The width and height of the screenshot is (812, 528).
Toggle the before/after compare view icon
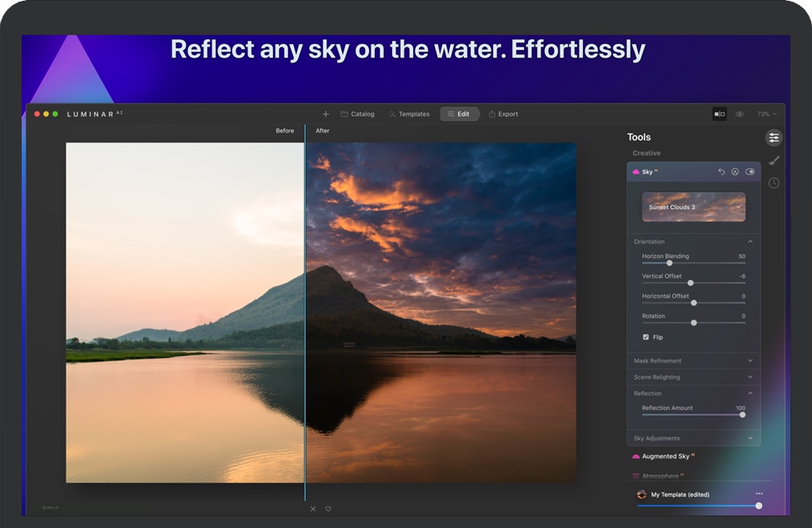pyautogui.click(x=720, y=114)
